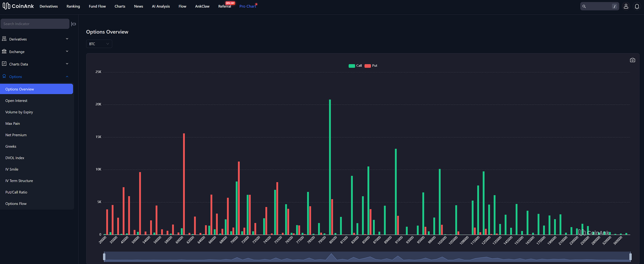The image size is (644, 264).
Task: Expand the Exchange sidebar section
Action: point(67,51)
